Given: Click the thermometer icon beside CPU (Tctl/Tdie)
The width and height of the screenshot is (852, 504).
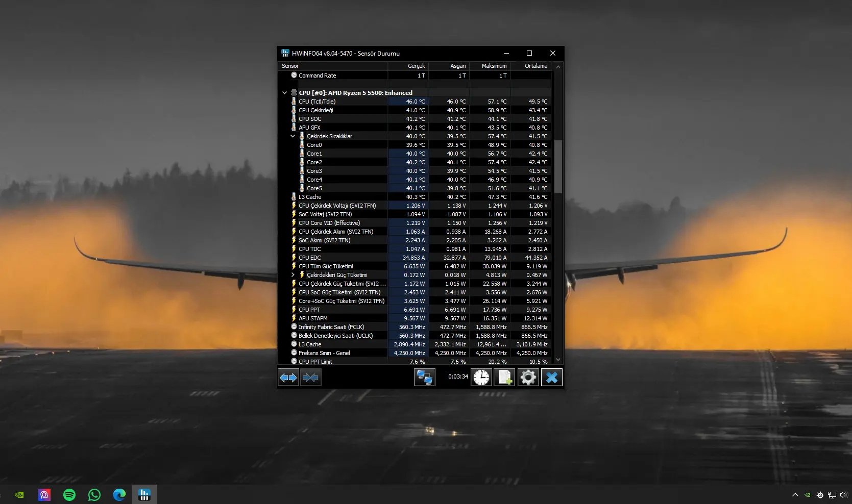Looking at the screenshot, I should [x=294, y=102].
